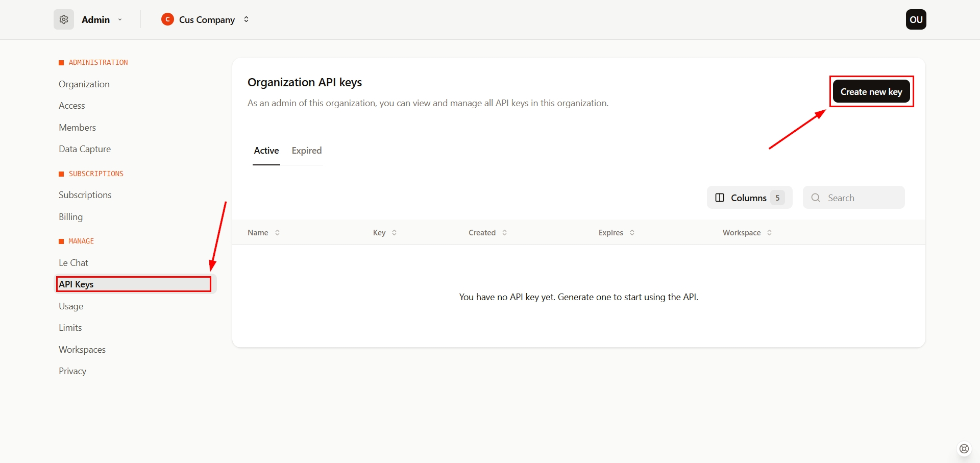The width and height of the screenshot is (980, 463).
Task: Open the OU profile avatar
Action: coord(916,19)
